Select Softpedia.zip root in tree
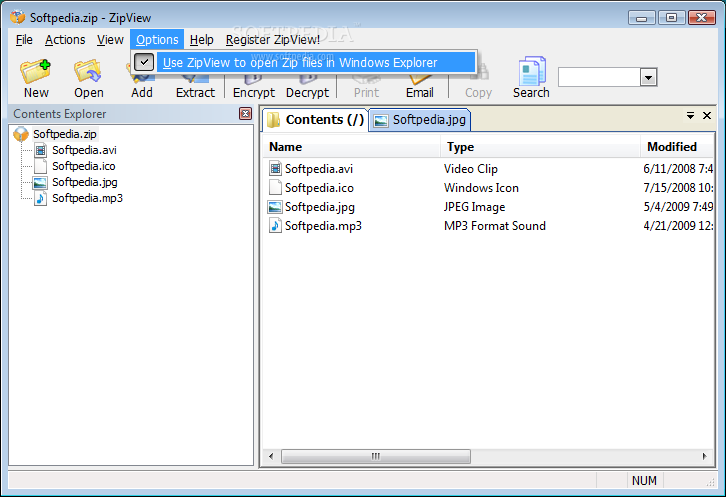726x497 pixels. pos(65,134)
